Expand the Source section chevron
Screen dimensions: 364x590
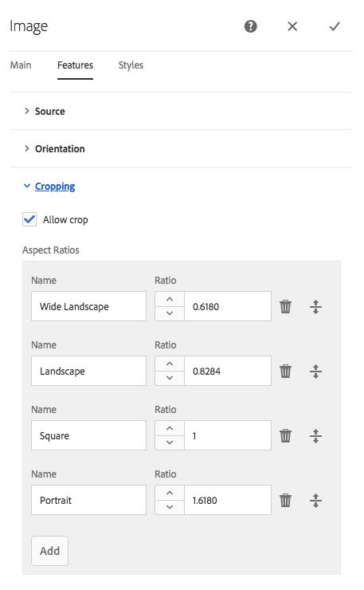(x=27, y=111)
